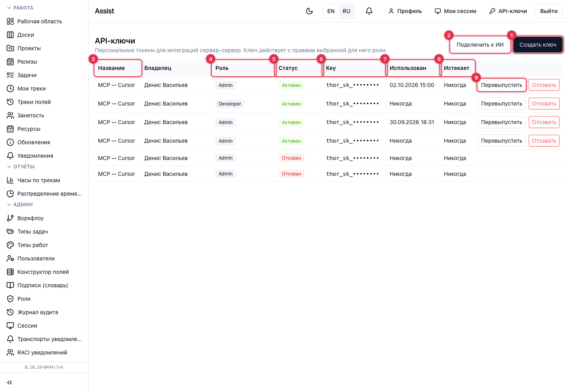Open the Профиль page
This screenshot has height=392, width=569.
point(405,11)
